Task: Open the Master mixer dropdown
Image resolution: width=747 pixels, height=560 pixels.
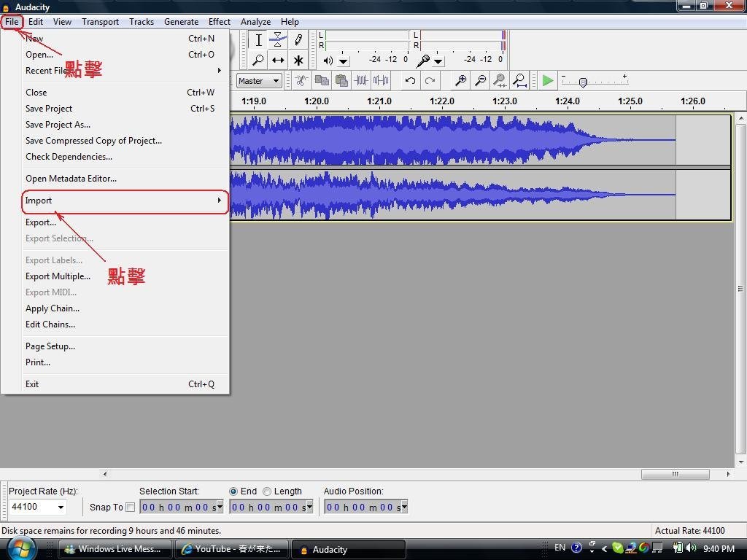Action: coord(276,81)
